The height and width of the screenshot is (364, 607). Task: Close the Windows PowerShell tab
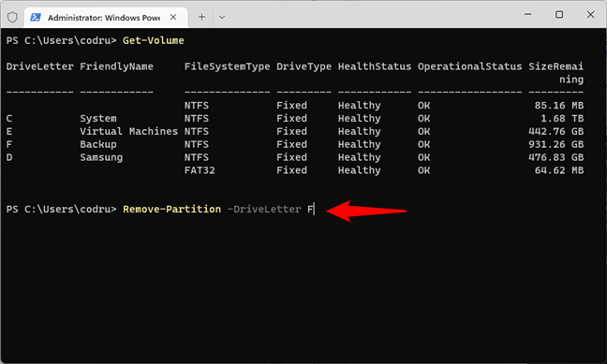click(x=173, y=17)
